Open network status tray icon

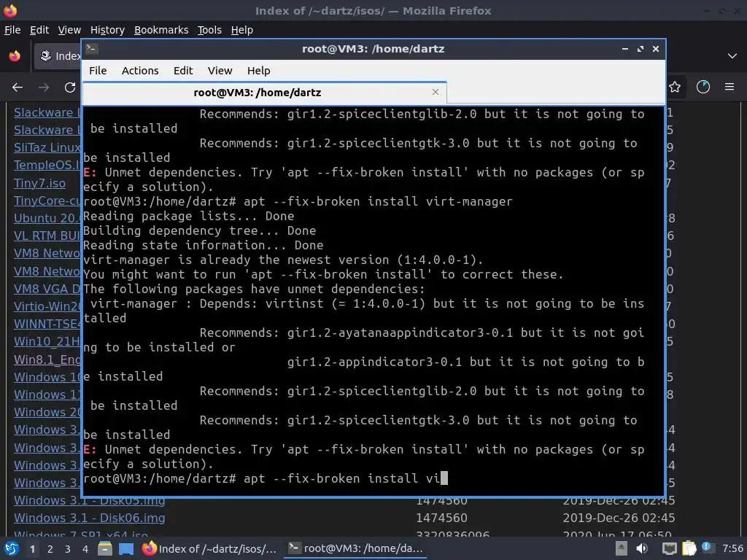pos(670,549)
